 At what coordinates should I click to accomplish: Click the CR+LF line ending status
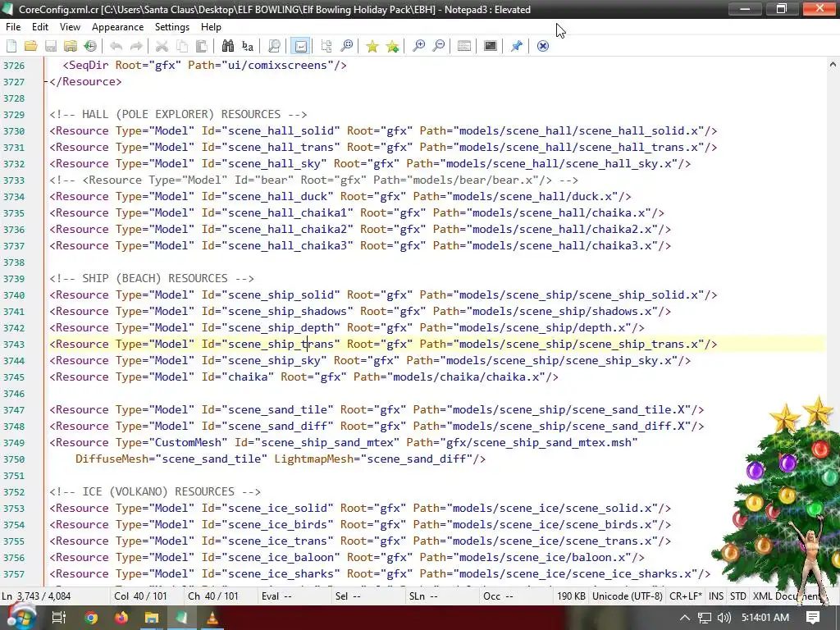point(686,596)
